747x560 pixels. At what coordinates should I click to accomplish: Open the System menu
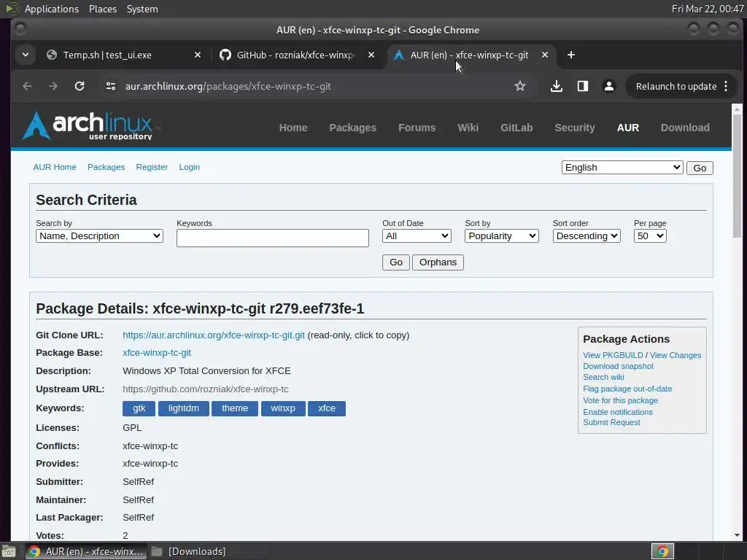[x=142, y=9]
